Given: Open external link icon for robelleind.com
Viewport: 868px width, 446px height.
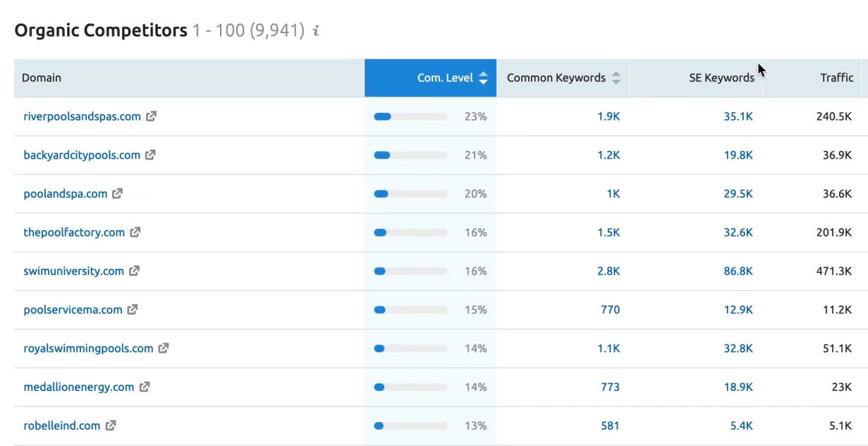Looking at the screenshot, I should click(x=111, y=426).
